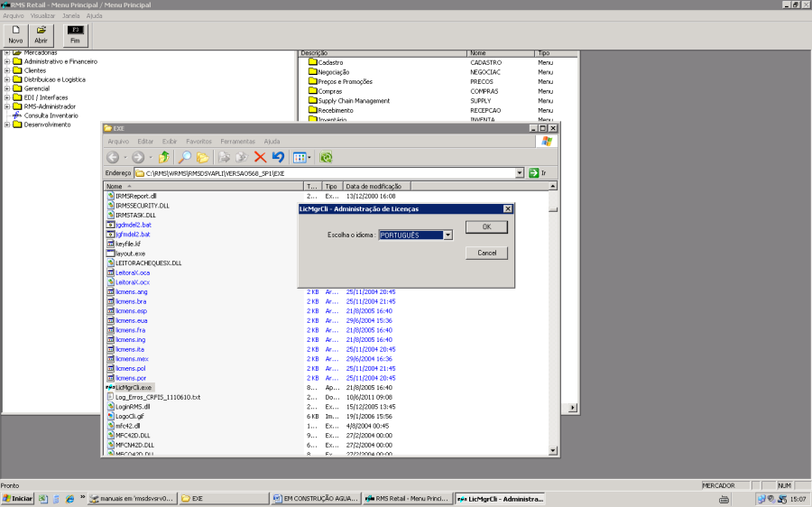Select the Recebimento menu row

pyautogui.click(x=336, y=110)
